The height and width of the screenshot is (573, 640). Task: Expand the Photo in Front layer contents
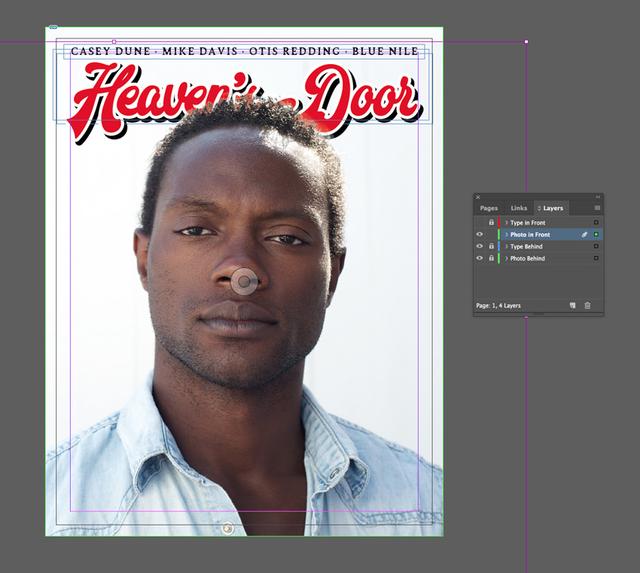click(507, 234)
